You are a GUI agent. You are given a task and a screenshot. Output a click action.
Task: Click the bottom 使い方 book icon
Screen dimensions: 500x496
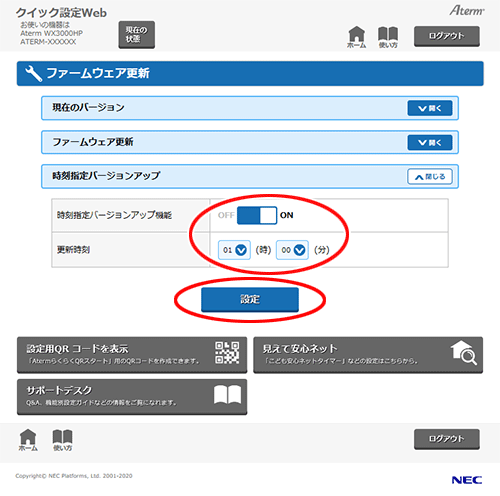[x=62, y=440]
